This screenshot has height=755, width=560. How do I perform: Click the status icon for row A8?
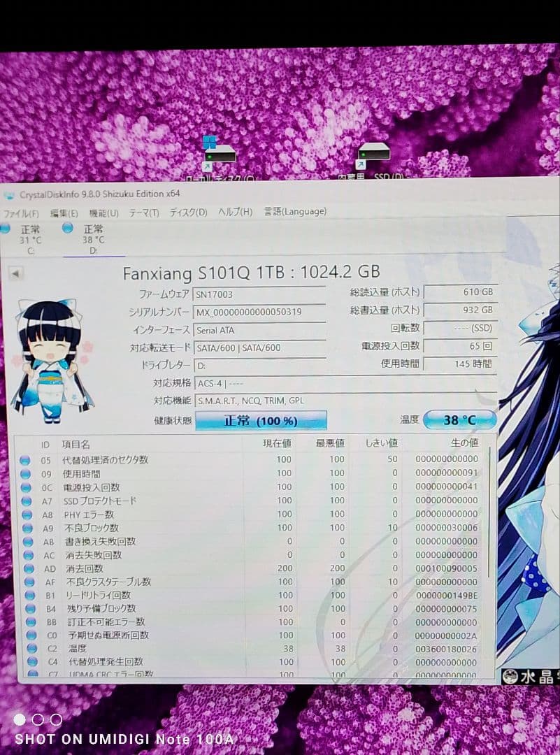point(27,515)
